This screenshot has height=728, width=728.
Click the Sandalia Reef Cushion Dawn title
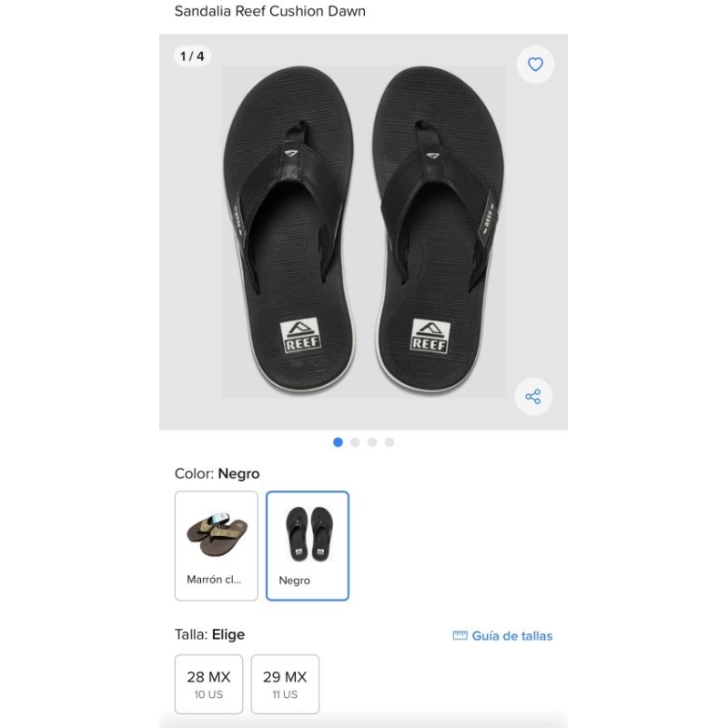coord(270,12)
